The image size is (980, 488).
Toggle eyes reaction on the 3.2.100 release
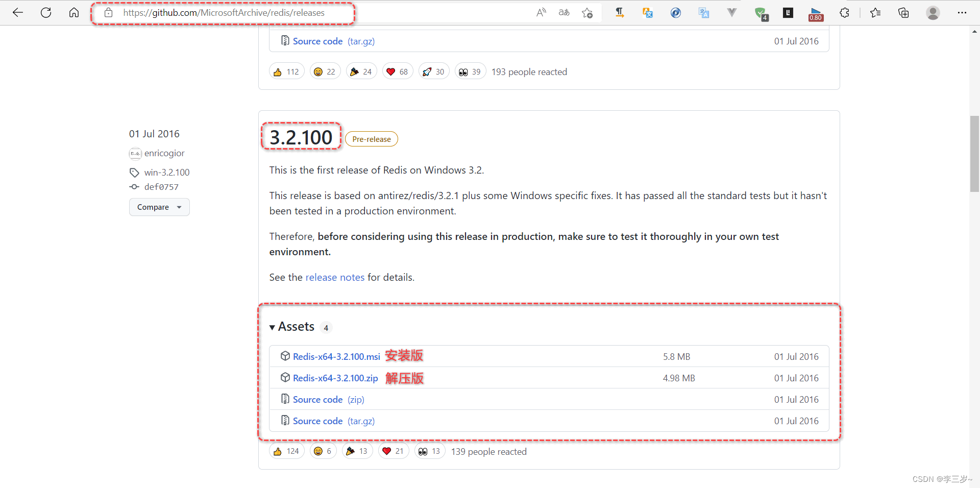(x=430, y=451)
